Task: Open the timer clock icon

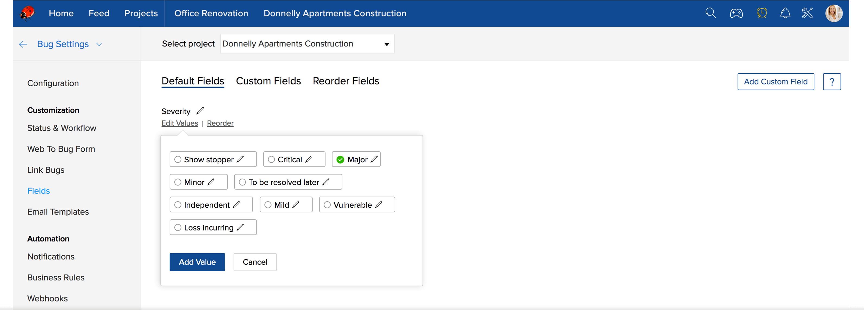Action: pyautogui.click(x=762, y=13)
